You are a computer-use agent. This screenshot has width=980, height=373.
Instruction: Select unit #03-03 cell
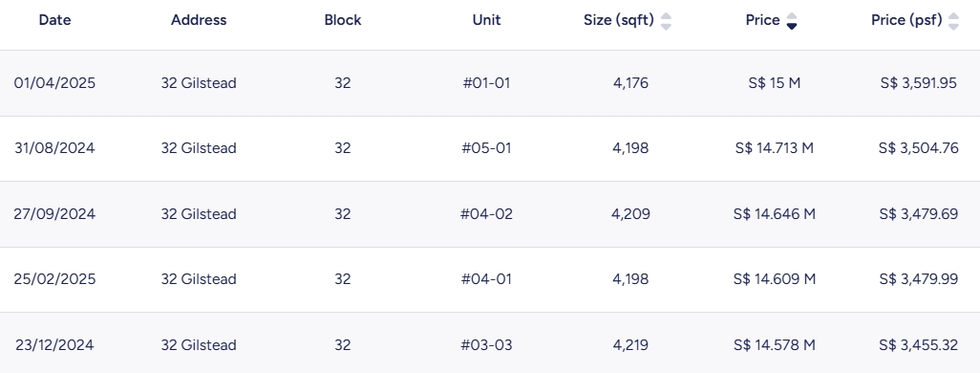(486, 345)
